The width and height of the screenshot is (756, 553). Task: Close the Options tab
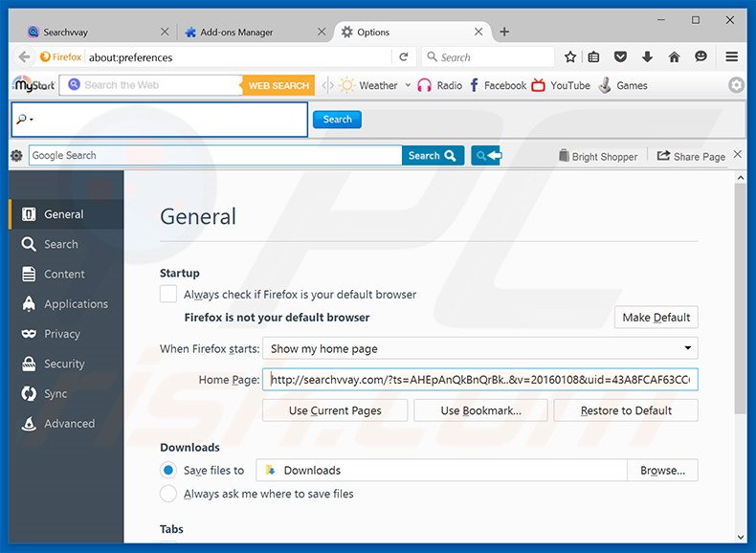[478, 32]
